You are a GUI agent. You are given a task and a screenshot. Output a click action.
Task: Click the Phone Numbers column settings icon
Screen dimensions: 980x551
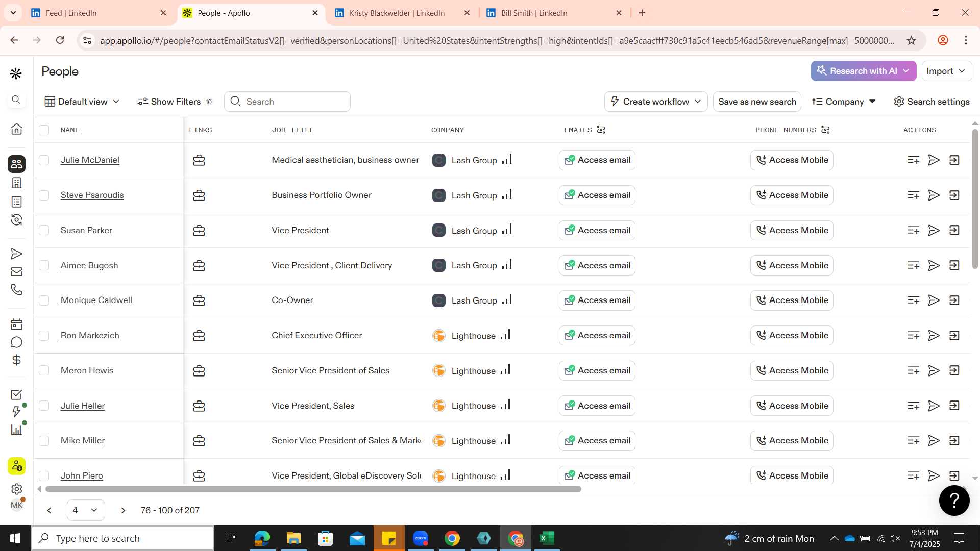(x=825, y=130)
